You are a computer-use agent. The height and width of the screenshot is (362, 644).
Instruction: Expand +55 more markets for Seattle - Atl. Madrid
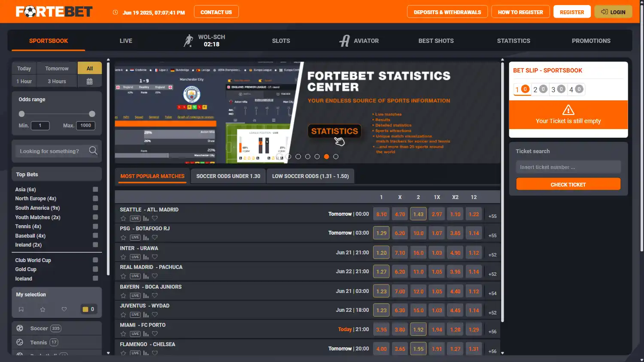point(492,216)
